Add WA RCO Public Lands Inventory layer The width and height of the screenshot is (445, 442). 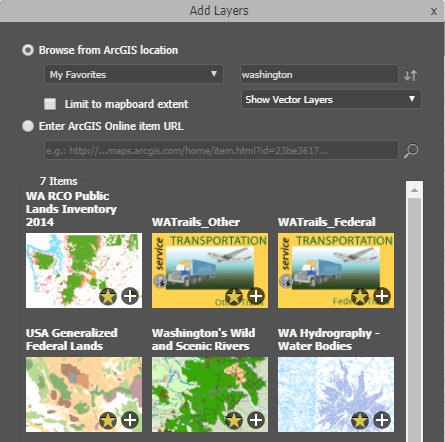tap(130, 296)
